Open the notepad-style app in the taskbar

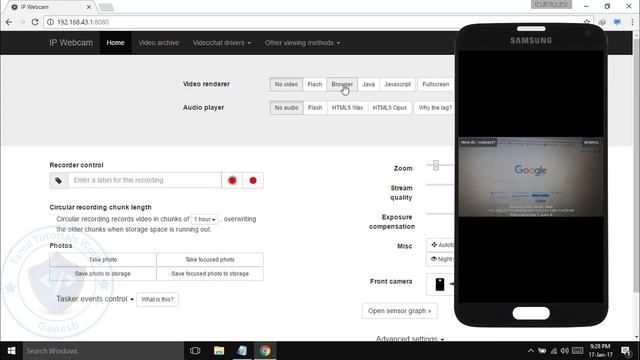pos(242,351)
